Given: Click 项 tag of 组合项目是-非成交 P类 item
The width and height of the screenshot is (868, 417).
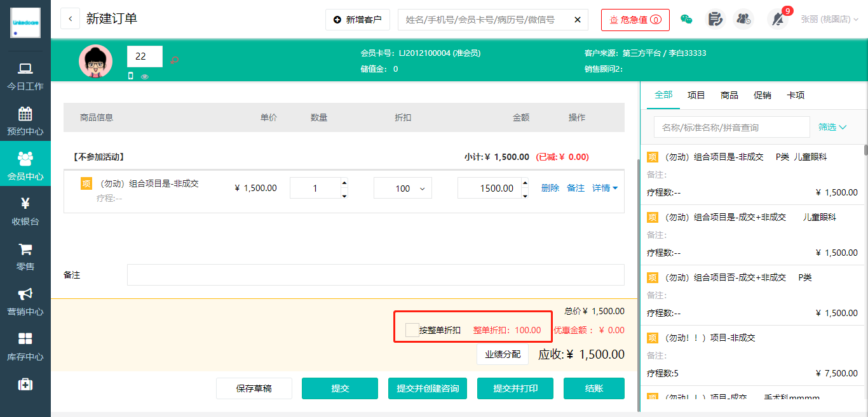Looking at the screenshot, I should (x=653, y=157).
